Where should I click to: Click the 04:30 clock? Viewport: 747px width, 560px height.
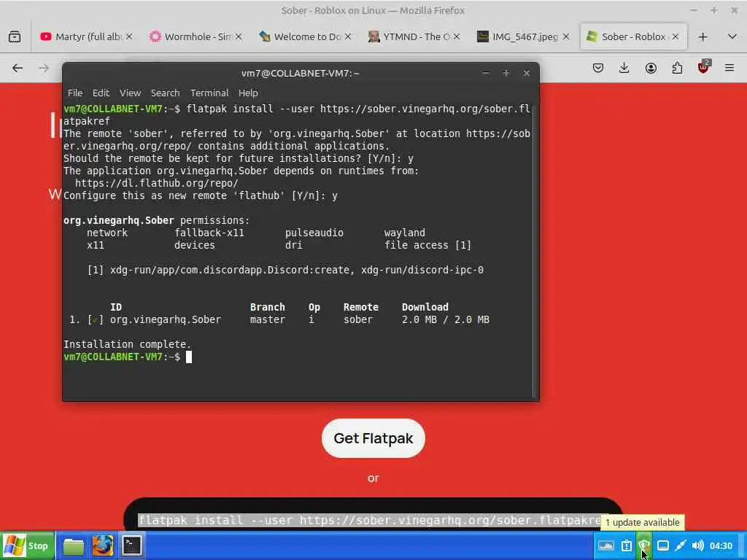(721, 545)
